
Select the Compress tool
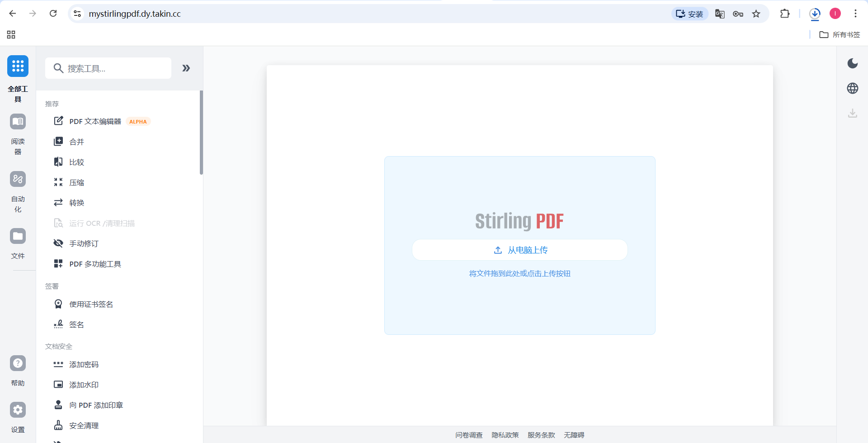[x=76, y=183]
